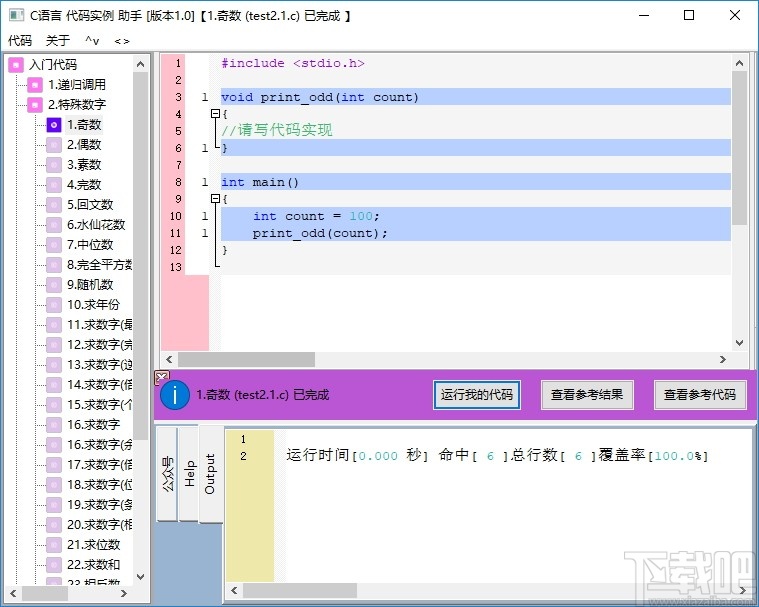The width and height of the screenshot is (759, 607).
Task: Select 10.求年份 in the tree
Action: [93, 304]
